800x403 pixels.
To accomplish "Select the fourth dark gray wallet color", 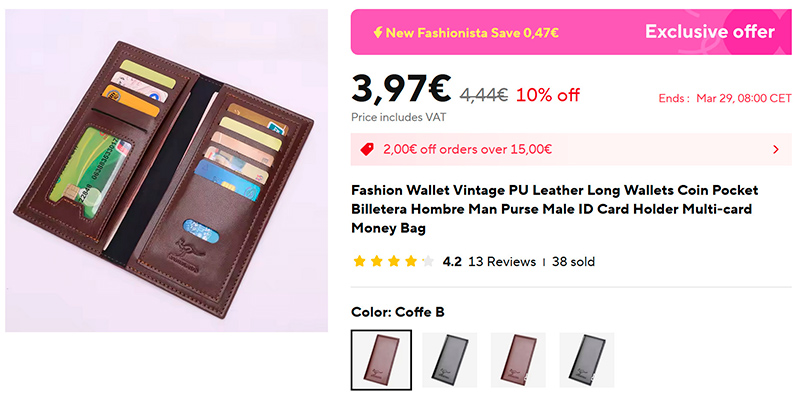I will click(x=587, y=360).
